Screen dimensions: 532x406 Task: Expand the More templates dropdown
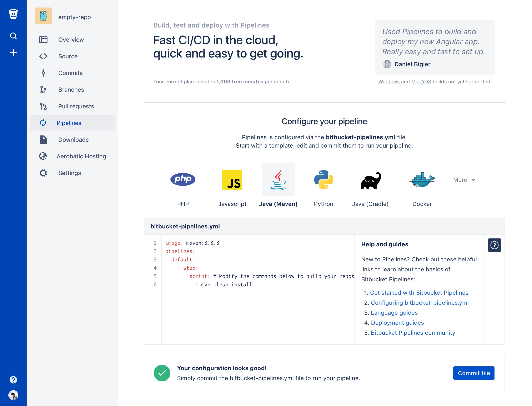click(464, 180)
